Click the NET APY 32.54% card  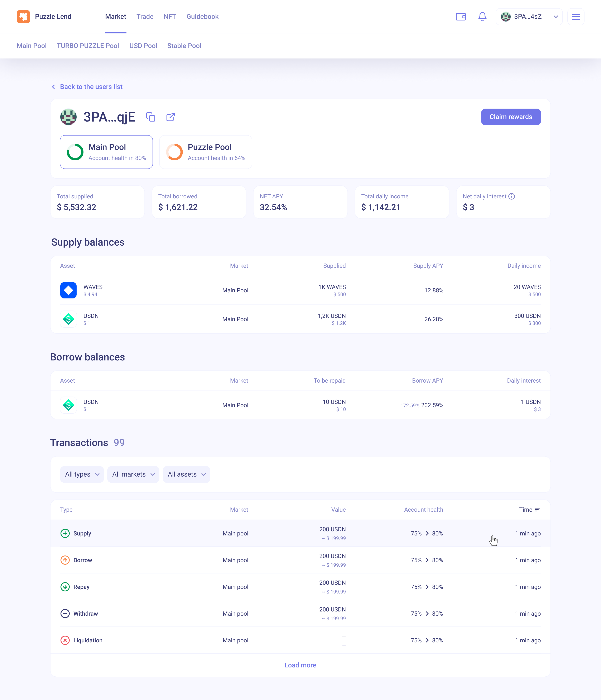click(x=300, y=202)
